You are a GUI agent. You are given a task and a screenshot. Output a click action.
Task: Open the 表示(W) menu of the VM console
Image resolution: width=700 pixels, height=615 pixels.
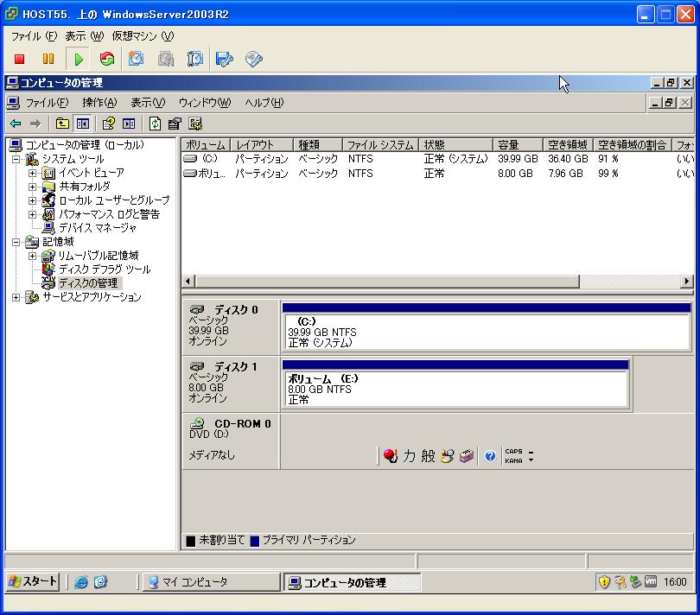tap(84, 36)
